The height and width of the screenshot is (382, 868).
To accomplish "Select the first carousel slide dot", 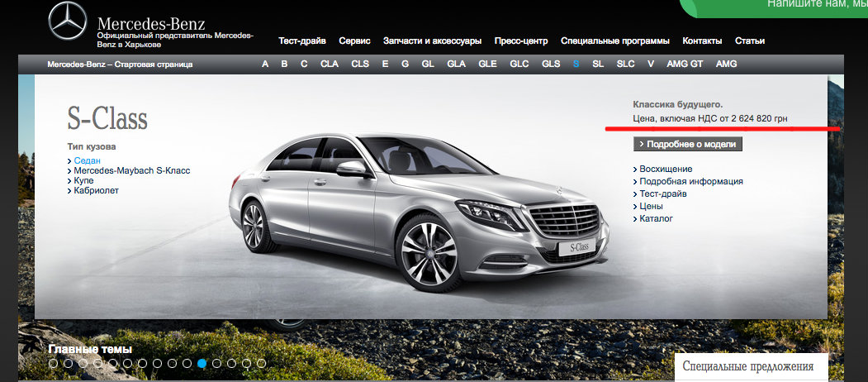I will tap(53, 364).
